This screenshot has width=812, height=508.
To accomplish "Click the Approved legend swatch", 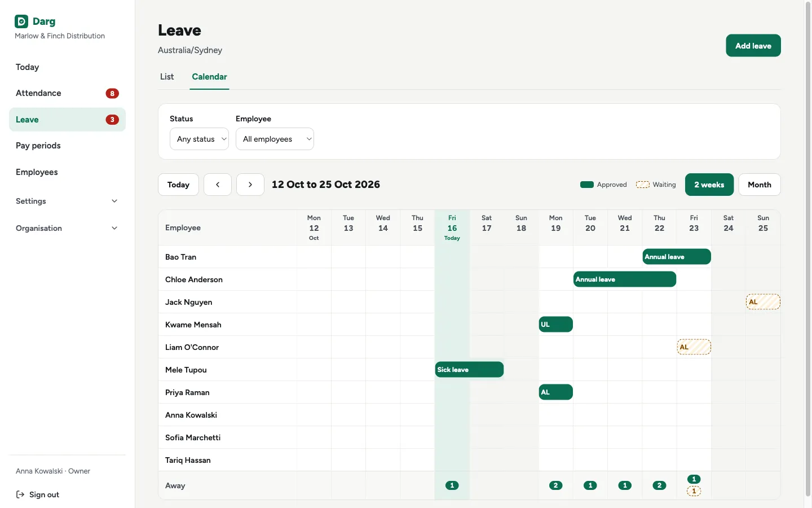I will (x=587, y=185).
